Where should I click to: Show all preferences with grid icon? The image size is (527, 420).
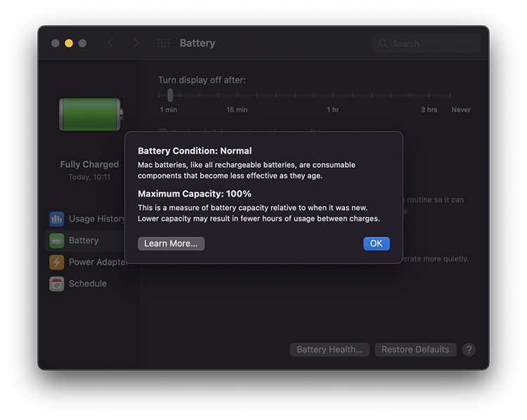163,43
